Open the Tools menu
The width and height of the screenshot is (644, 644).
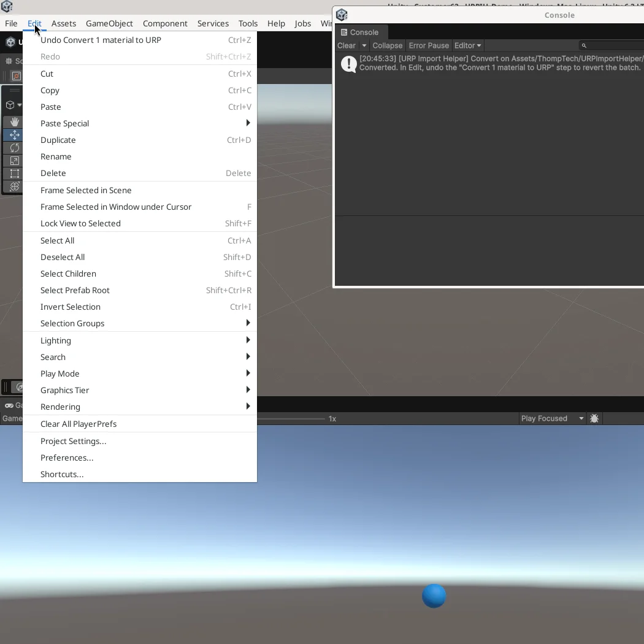248,23
